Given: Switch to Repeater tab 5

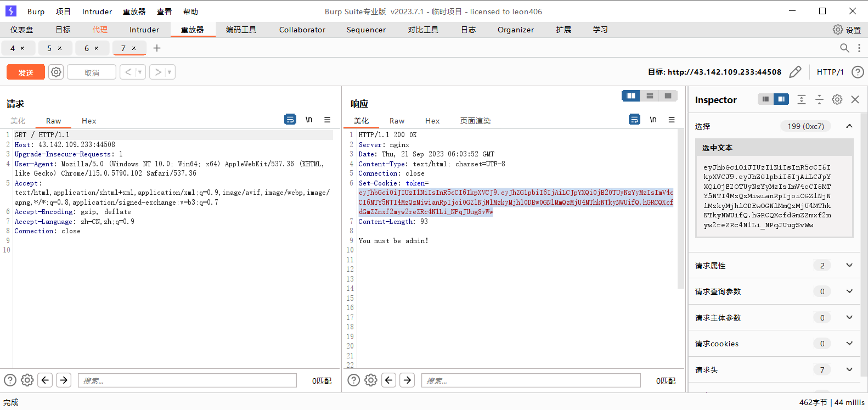Looking at the screenshot, I should pos(49,48).
